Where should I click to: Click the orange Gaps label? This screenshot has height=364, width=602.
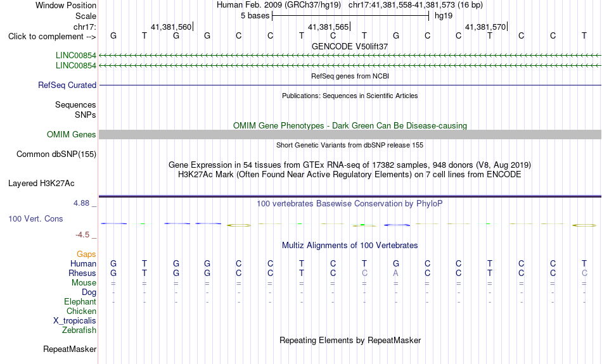point(86,254)
